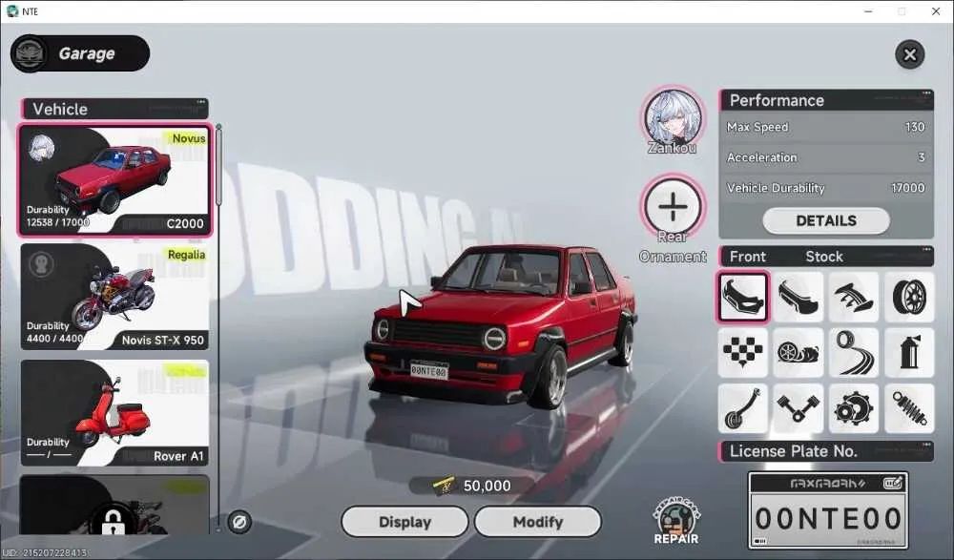Choose the shock absorber modification icon
The height and width of the screenshot is (560, 954).
909,407
